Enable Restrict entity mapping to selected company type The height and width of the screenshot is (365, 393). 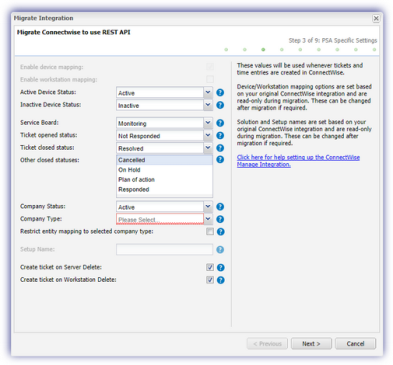(210, 231)
